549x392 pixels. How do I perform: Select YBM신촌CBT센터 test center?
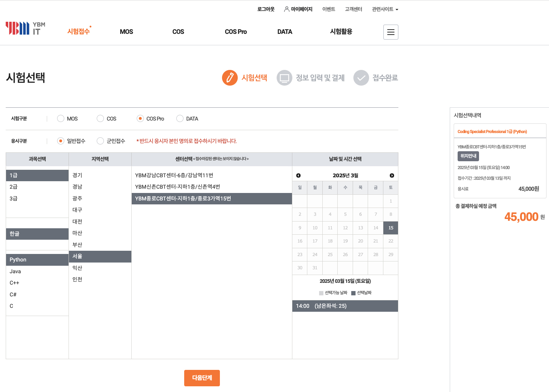pyautogui.click(x=212, y=187)
